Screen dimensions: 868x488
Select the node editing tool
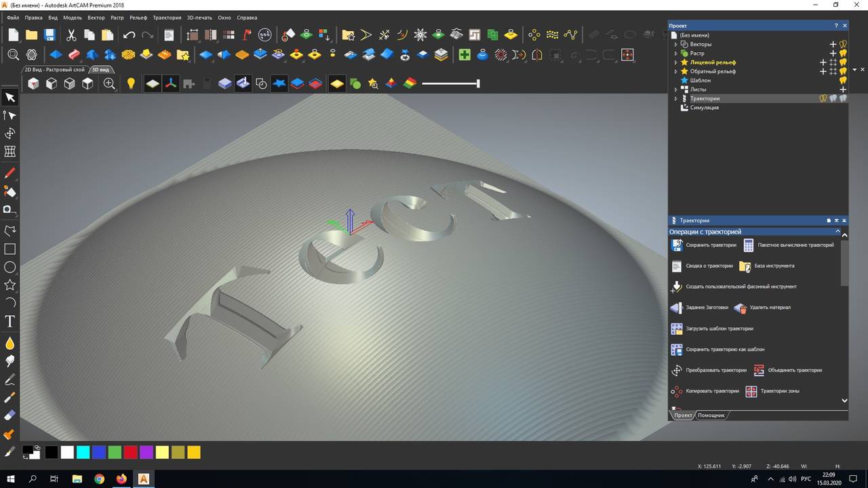10,116
